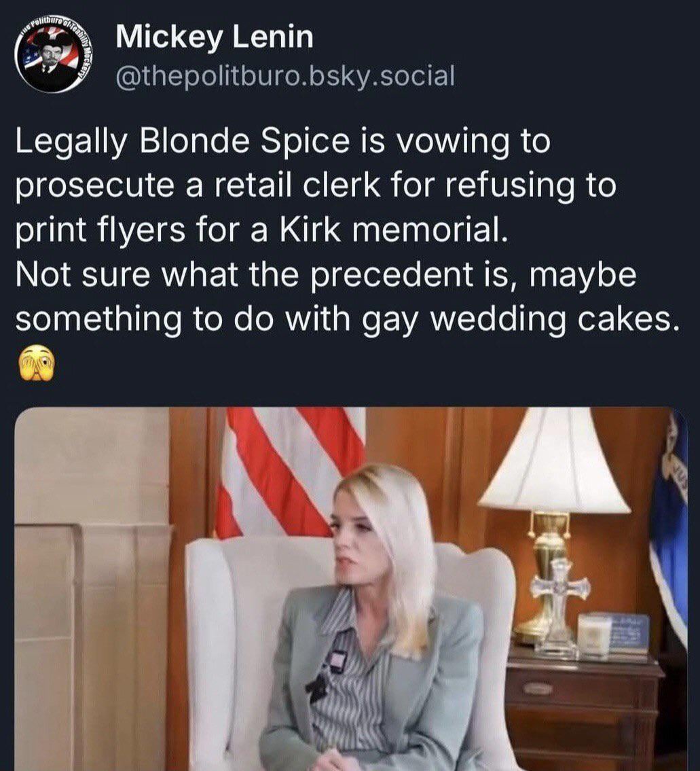Open the attached photo thumbnail
The width and height of the screenshot is (700, 771).
pyautogui.click(x=351, y=589)
